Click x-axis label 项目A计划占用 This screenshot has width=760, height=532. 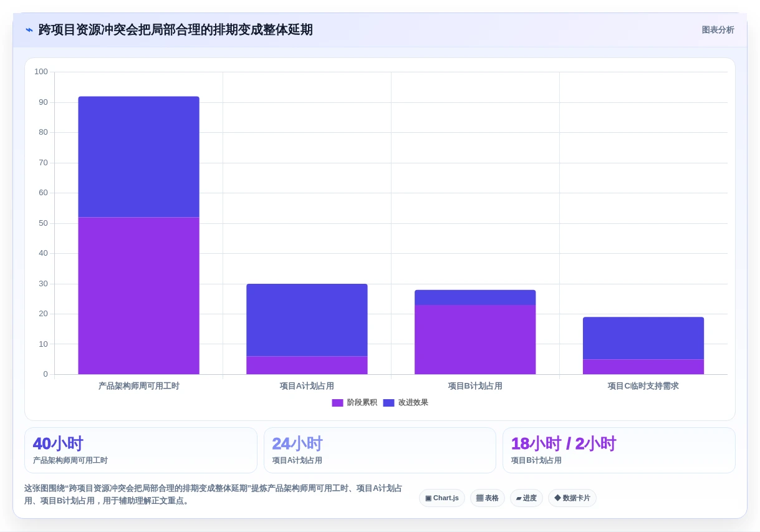click(x=307, y=386)
